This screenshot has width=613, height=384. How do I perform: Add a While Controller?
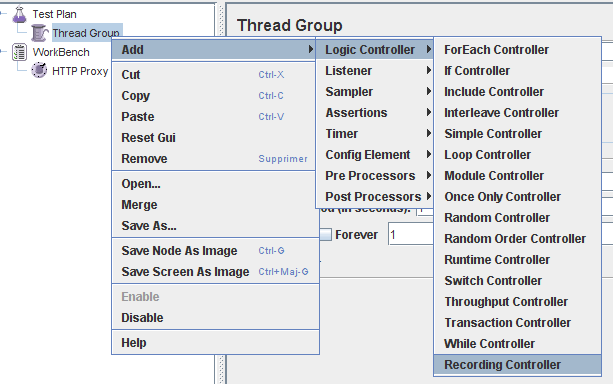(517, 344)
